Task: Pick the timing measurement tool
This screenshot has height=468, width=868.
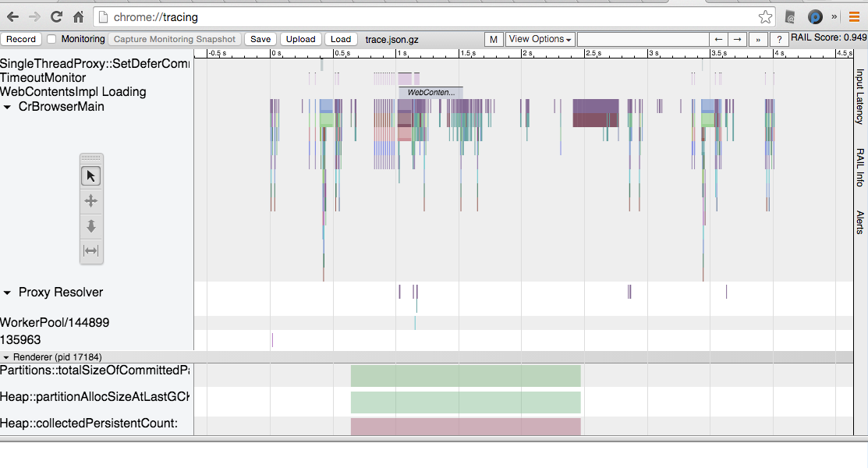Action: pos(90,250)
